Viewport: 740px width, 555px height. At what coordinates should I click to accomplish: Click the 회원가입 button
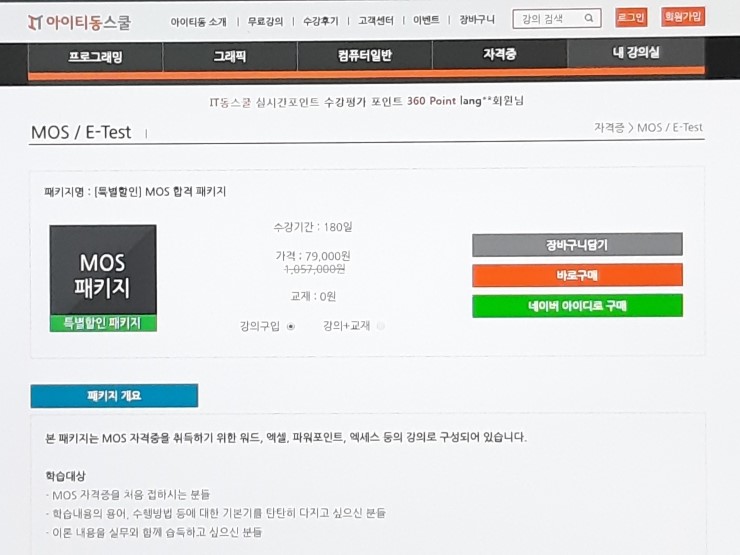tap(682, 17)
